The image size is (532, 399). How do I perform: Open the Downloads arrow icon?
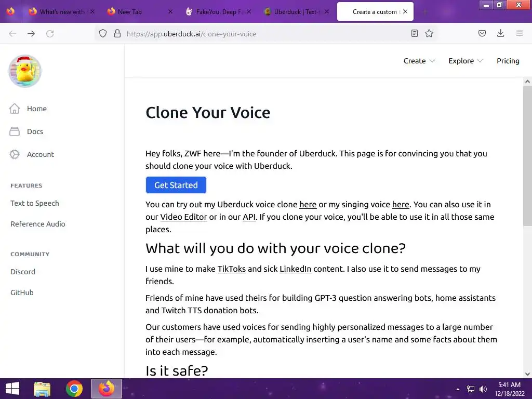(500, 33)
